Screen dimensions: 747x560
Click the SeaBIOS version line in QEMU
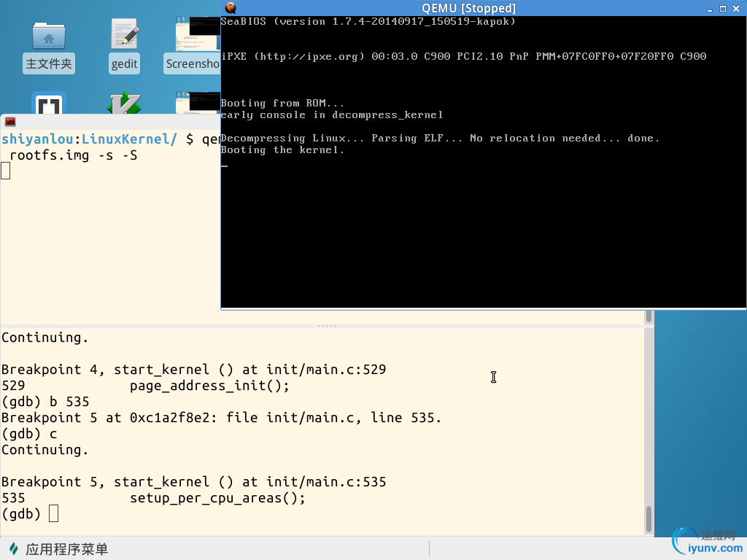[x=368, y=21]
